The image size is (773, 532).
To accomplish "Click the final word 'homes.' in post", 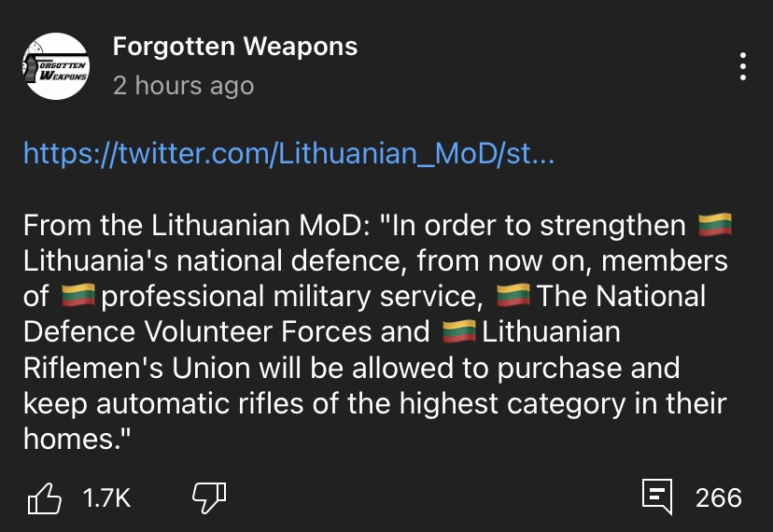I will (77, 439).
